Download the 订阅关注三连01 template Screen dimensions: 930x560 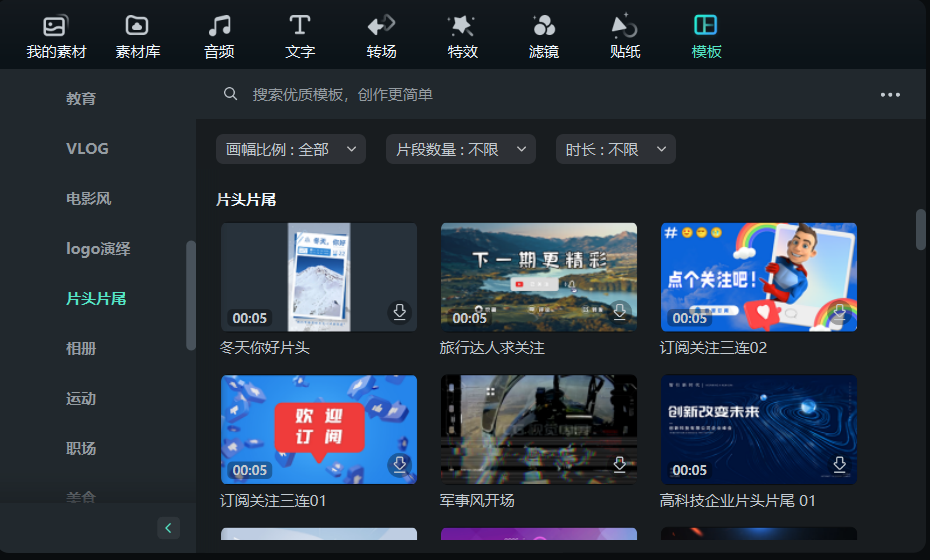pyautogui.click(x=400, y=464)
